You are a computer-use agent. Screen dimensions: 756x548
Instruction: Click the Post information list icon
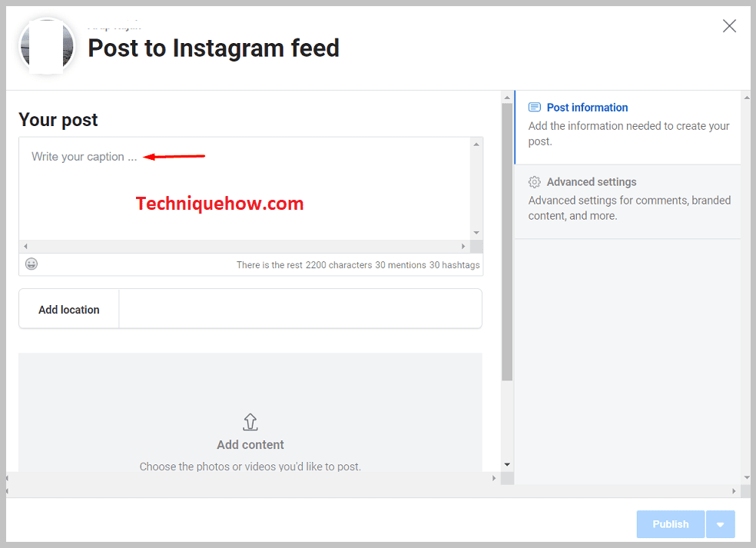click(534, 107)
